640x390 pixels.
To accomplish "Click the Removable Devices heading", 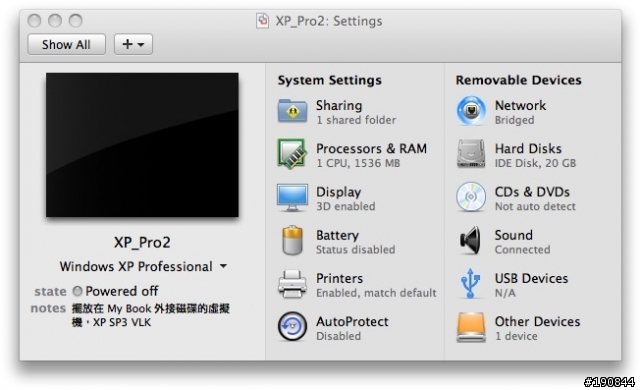I will point(518,80).
